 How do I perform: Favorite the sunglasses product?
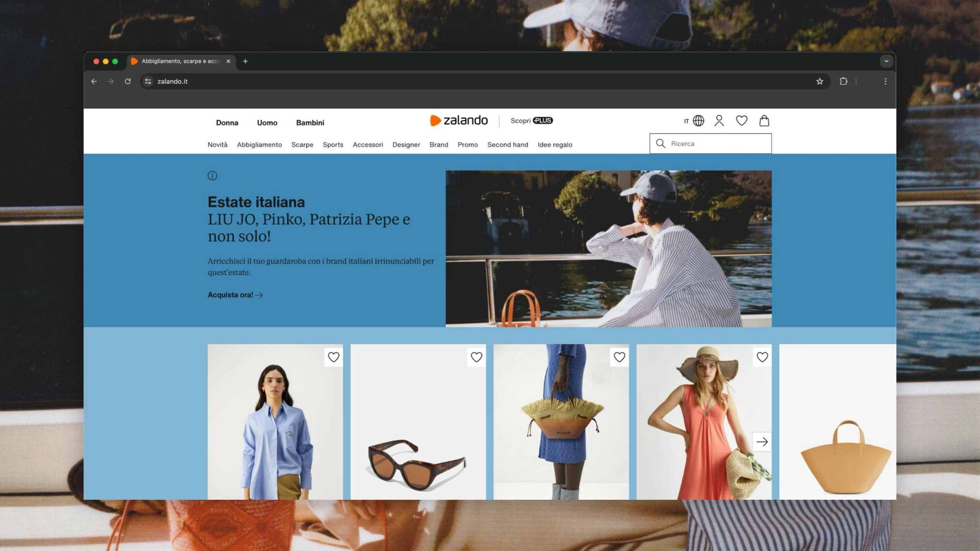[476, 357]
